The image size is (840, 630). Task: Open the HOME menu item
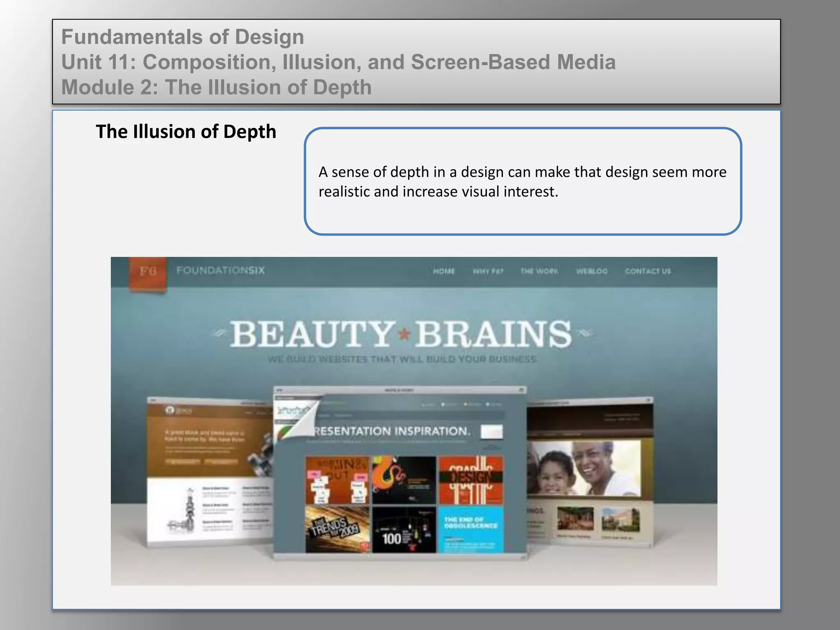[444, 271]
